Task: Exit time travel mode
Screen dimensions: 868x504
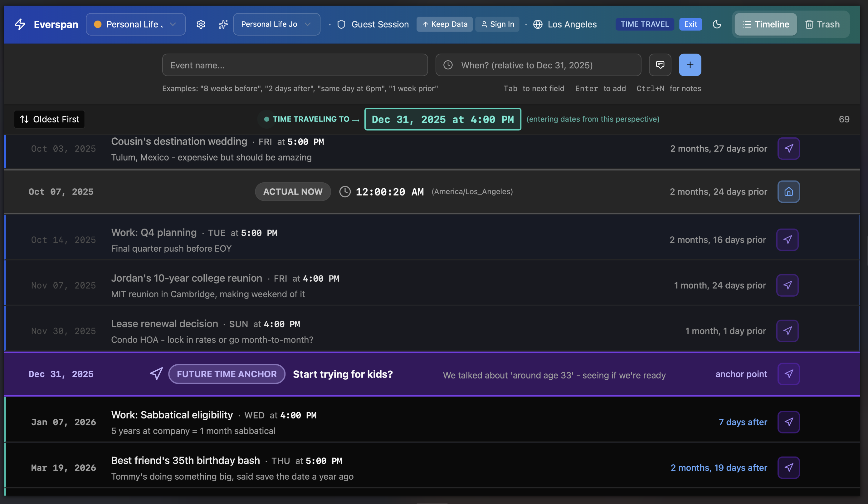Action: [x=690, y=24]
